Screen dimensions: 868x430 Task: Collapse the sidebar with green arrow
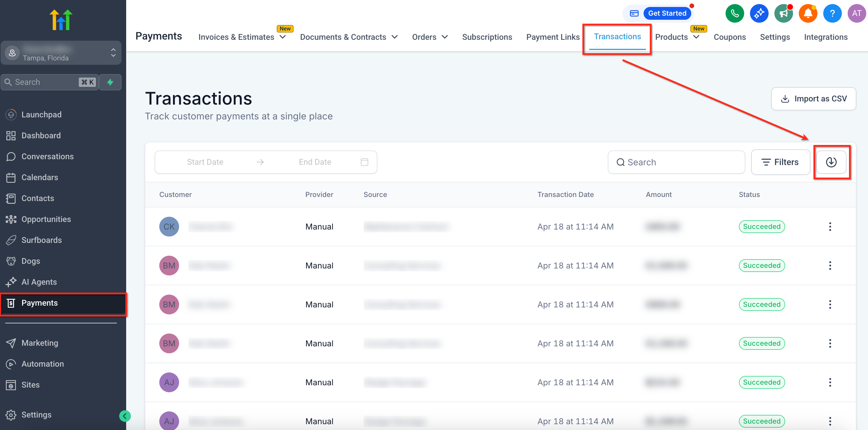point(125,416)
